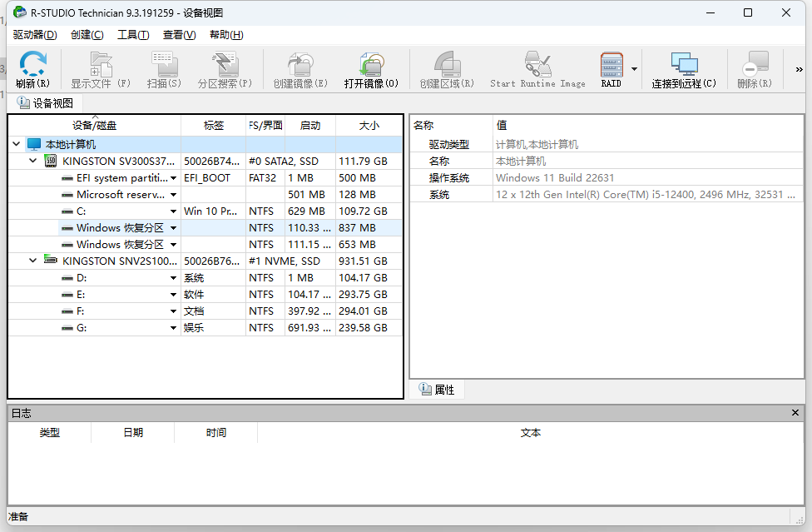The image size is (812, 532).
Task: Click the local computer monitor icon
Action: (x=34, y=144)
